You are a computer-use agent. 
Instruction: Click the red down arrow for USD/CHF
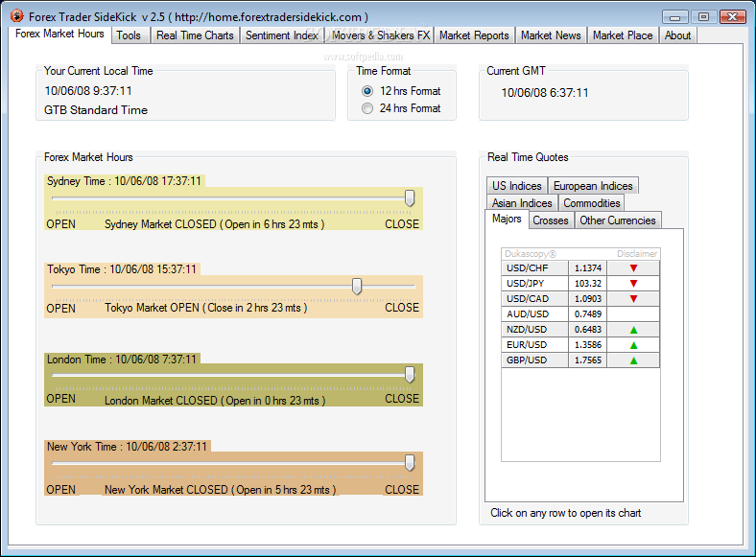coord(633,267)
